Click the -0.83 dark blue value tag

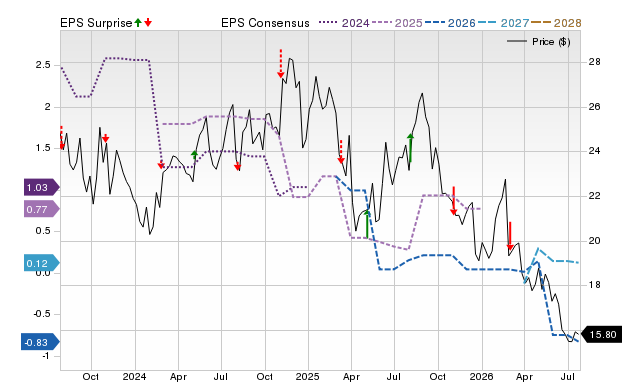(40, 342)
